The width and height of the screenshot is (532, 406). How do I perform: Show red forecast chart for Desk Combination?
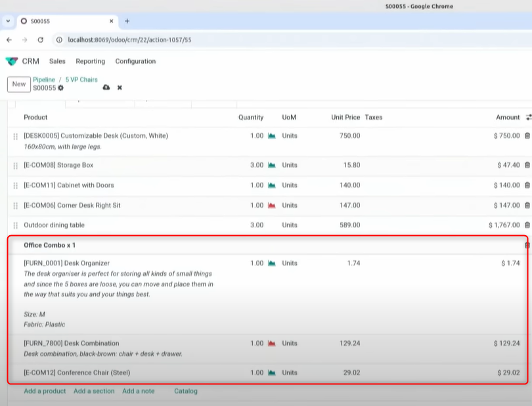coord(272,343)
